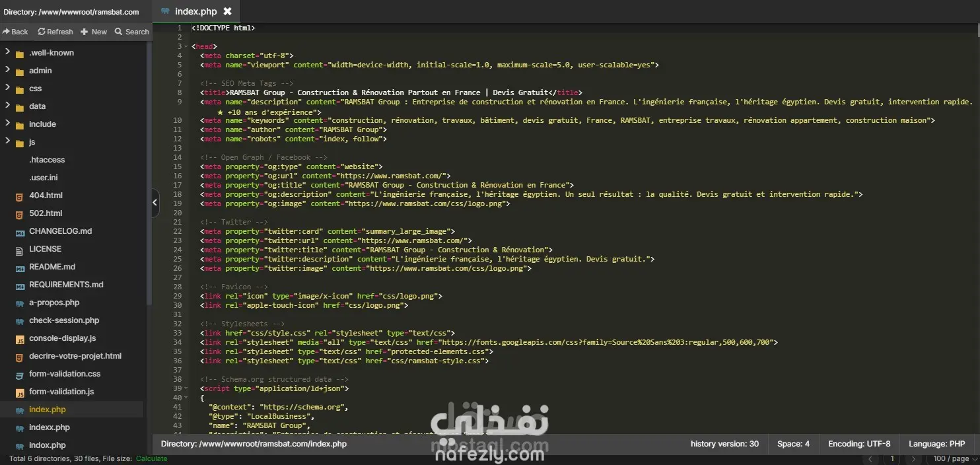Open the LICENSE file
Screen dimensions: 980x465
point(45,249)
